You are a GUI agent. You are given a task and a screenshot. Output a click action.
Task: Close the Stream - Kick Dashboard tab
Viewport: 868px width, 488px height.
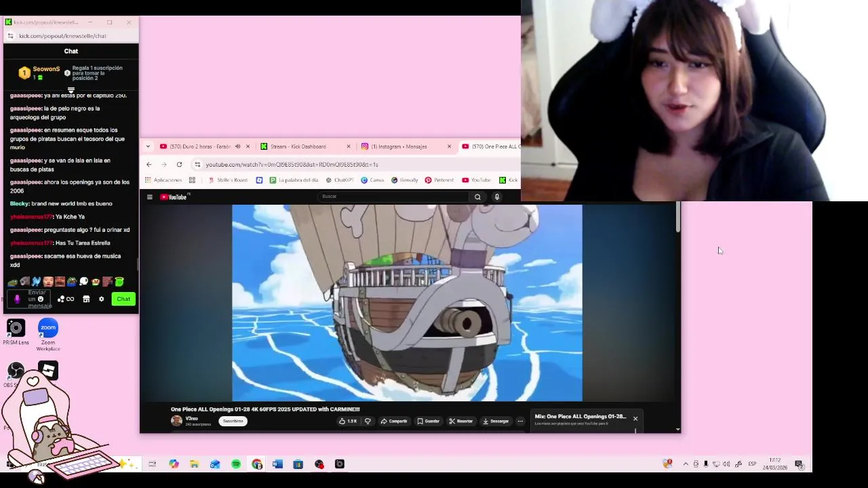pos(349,146)
